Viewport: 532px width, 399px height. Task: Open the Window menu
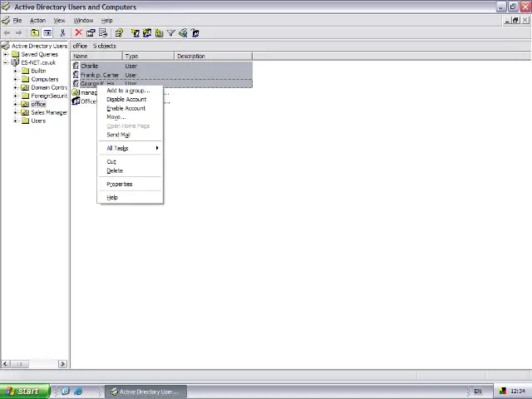click(83, 20)
